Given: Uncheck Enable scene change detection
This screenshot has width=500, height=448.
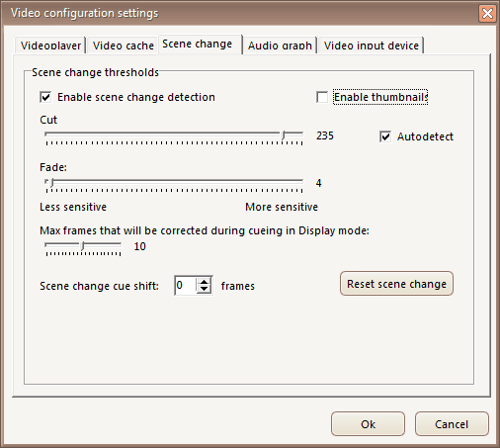Looking at the screenshot, I should 45,97.
